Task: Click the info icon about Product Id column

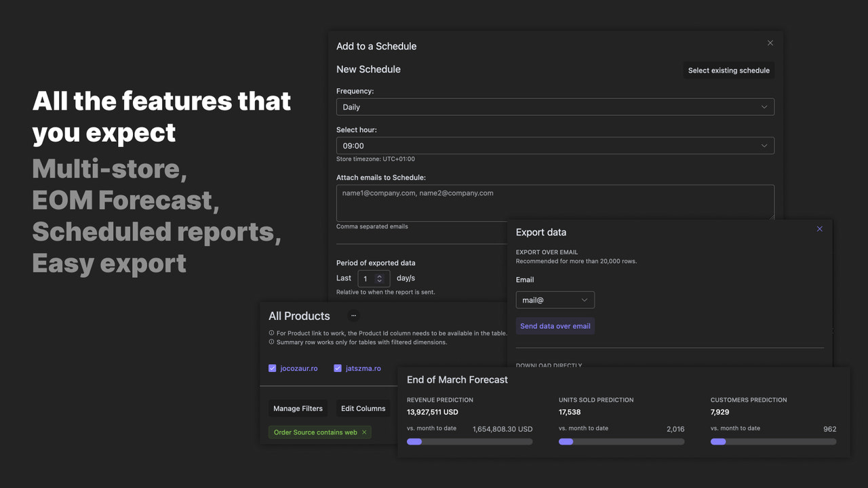Action: (x=272, y=332)
